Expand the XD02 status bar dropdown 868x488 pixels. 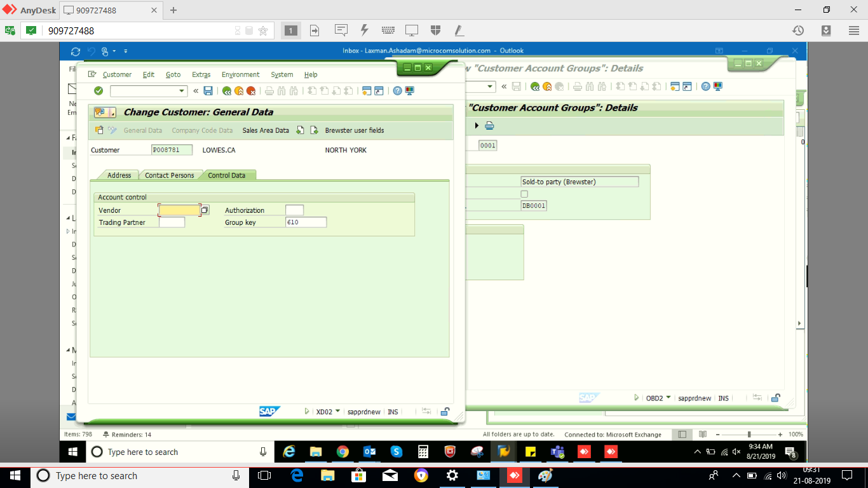[x=337, y=411]
